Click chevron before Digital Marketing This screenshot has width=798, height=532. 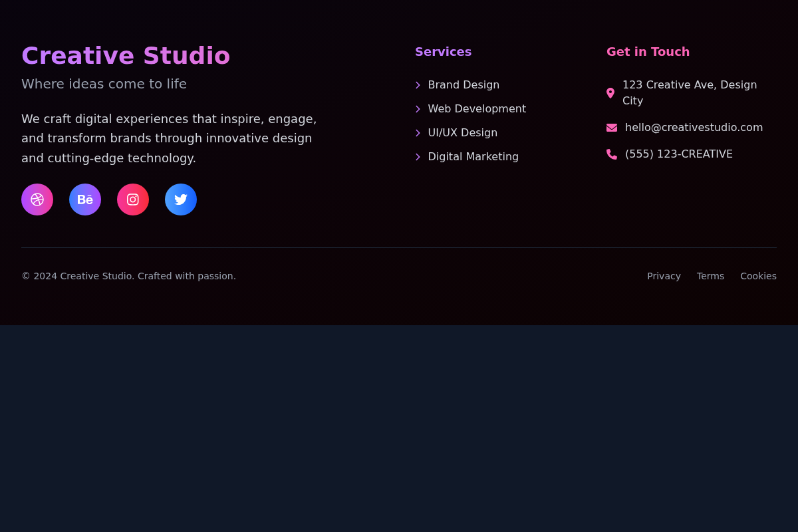tap(418, 157)
